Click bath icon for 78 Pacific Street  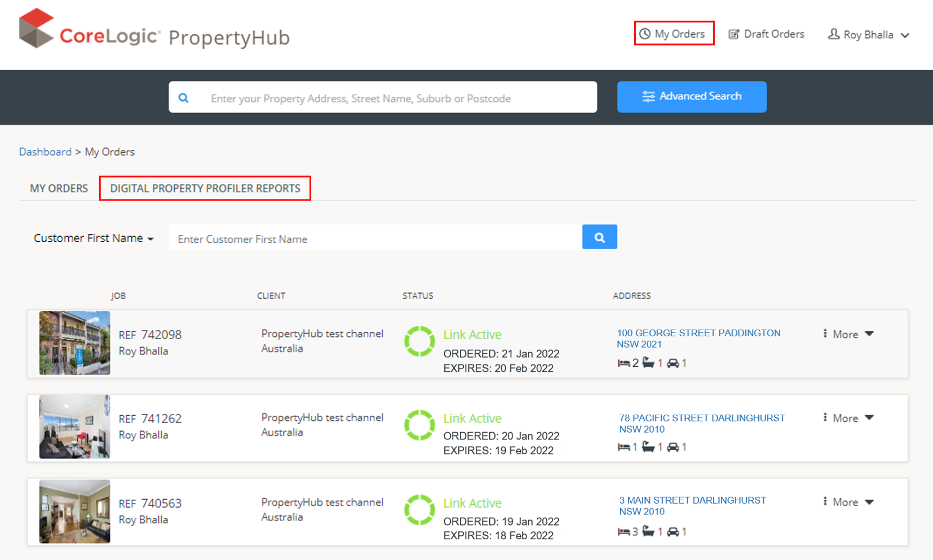648,447
